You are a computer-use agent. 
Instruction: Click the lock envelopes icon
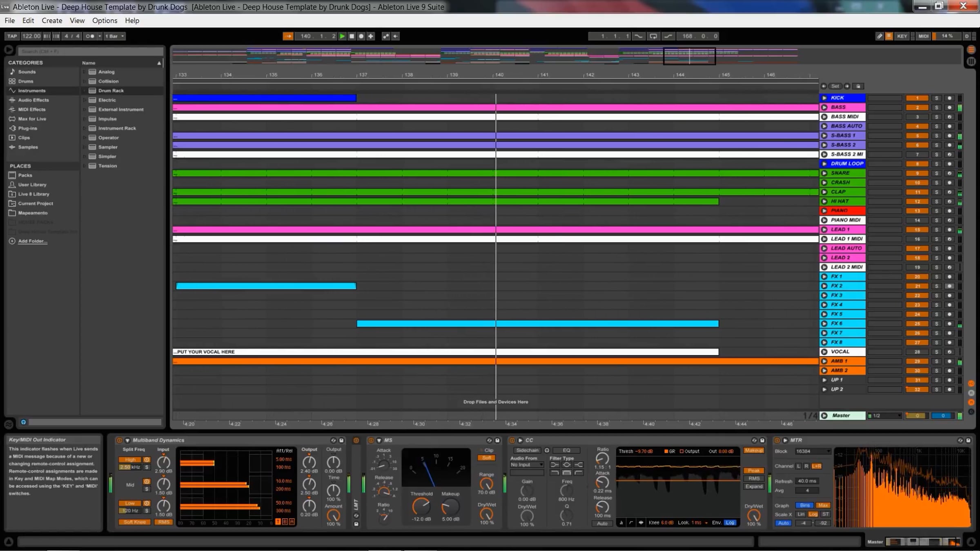[x=858, y=86]
